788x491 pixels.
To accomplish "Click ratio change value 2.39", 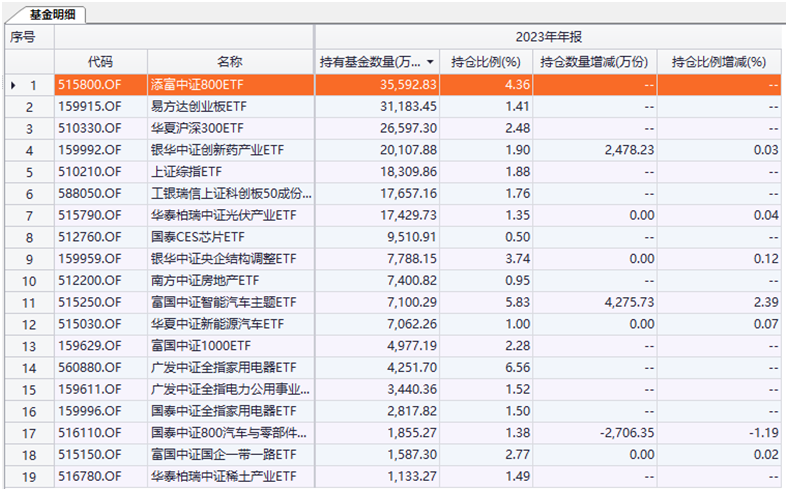I will [766, 303].
